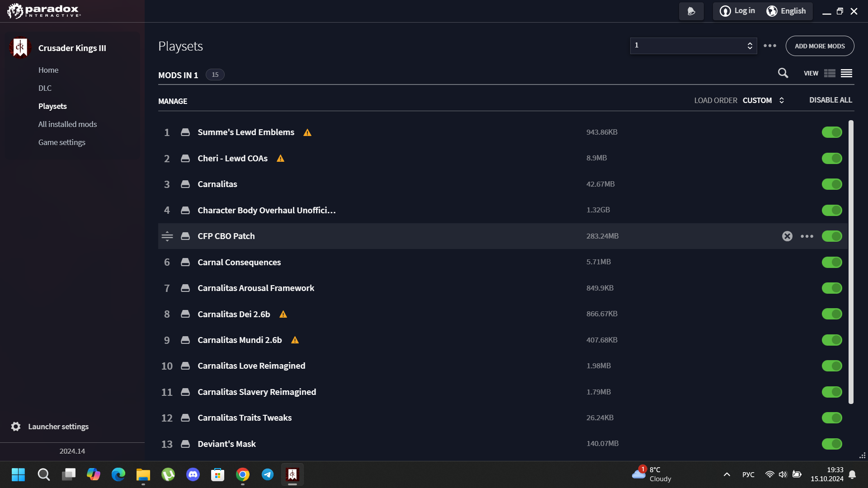Click Disable All mods
Screen dimensions: 868x488
[x=830, y=100]
